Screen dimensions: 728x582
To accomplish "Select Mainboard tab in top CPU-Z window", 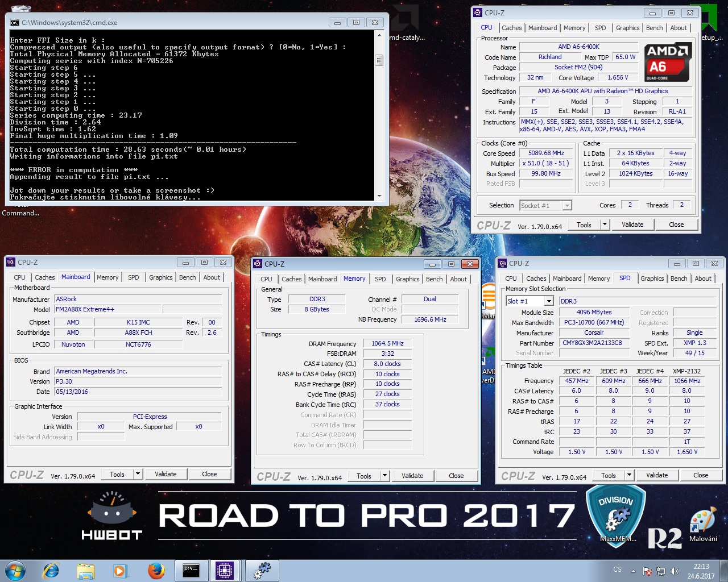I will 543,28.
